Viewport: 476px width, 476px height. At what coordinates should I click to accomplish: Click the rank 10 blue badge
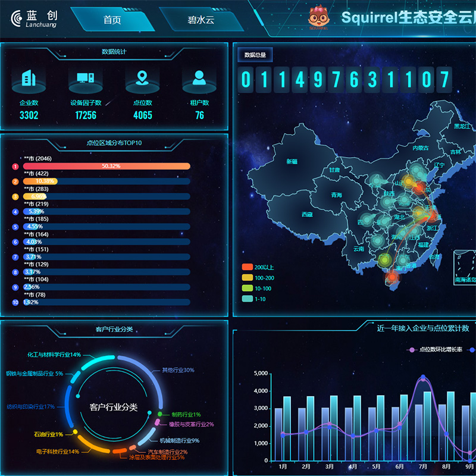15,302
